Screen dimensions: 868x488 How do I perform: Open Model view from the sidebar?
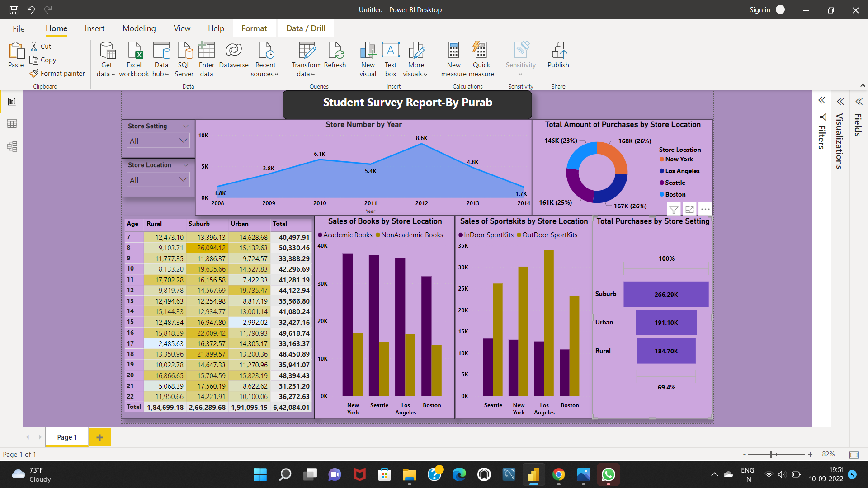click(x=12, y=146)
